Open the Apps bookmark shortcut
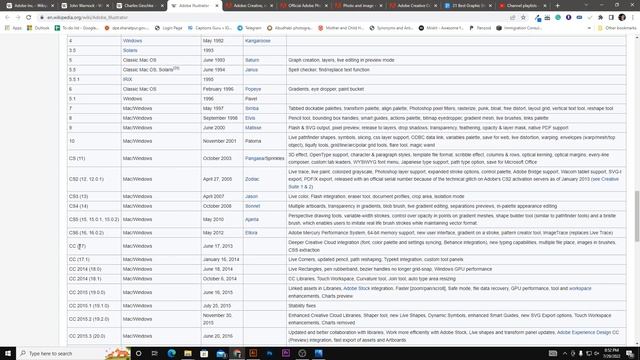Viewport: 640px width, 360px height. click(x=13, y=28)
